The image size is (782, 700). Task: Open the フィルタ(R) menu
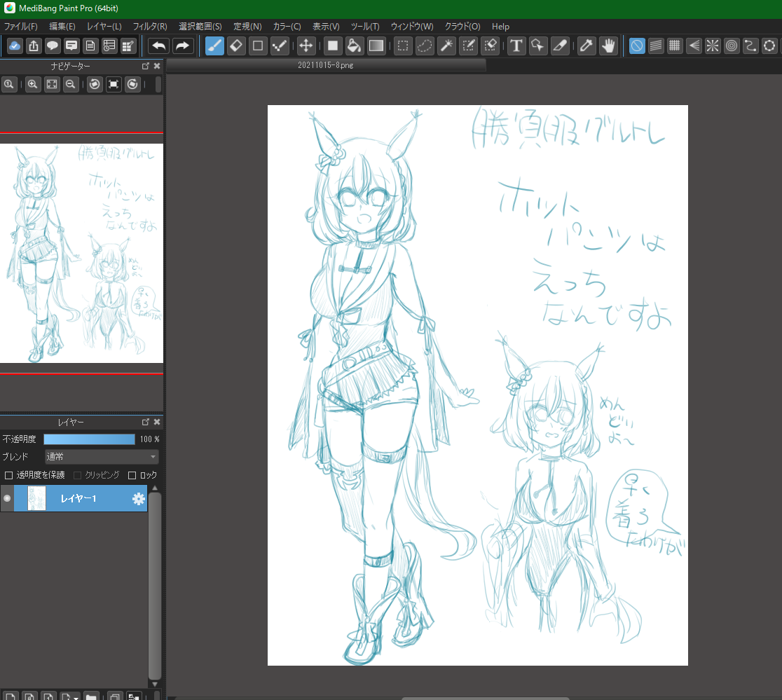tap(149, 27)
